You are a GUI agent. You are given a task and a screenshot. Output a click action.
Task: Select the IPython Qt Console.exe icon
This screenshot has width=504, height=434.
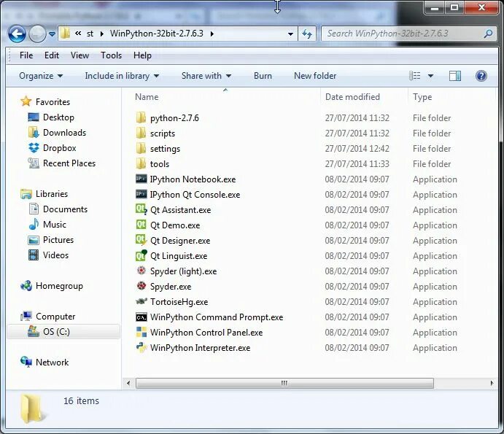[x=141, y=194]
